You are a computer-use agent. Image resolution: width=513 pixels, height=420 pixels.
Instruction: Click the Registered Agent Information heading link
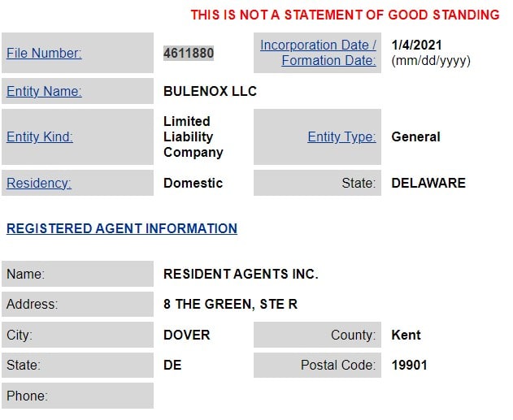pyautogui.click(x=122, y=229)
